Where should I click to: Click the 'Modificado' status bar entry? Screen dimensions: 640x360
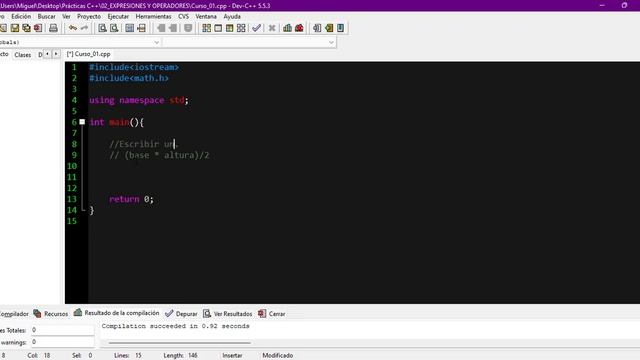click(x=278, y=356)
